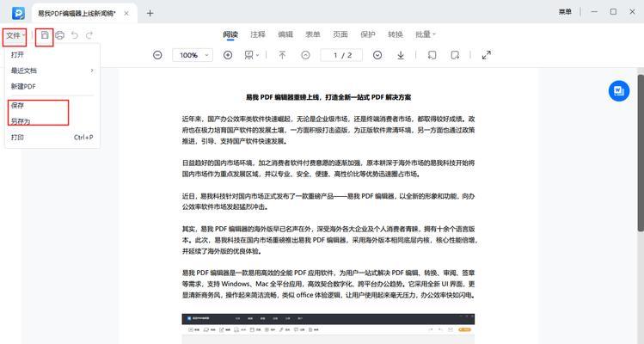The height and width of the screenshot is (344, 644).
Task: Enter fullscreen view with the expand icon
Action: coord(487,55)
